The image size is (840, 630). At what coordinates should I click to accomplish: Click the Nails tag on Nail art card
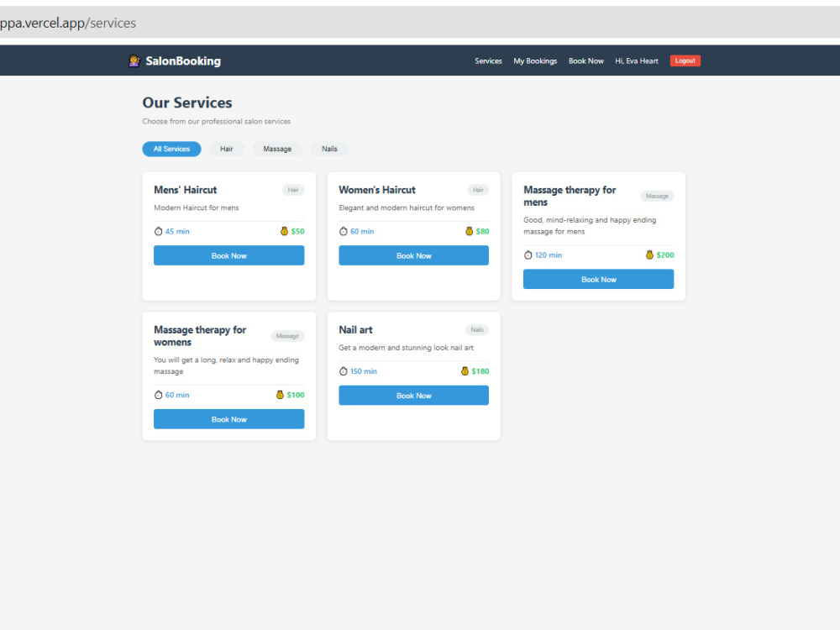coord(477,329)
